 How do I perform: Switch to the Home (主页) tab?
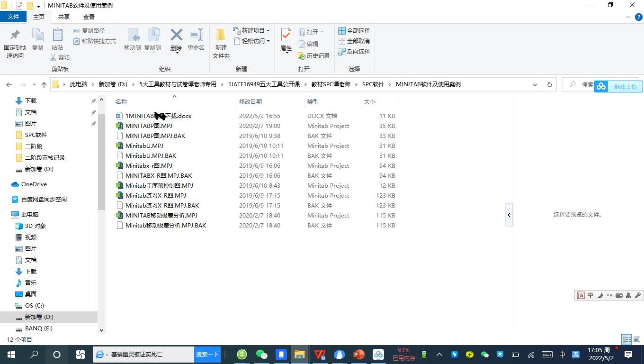click(x=39, y=17)
